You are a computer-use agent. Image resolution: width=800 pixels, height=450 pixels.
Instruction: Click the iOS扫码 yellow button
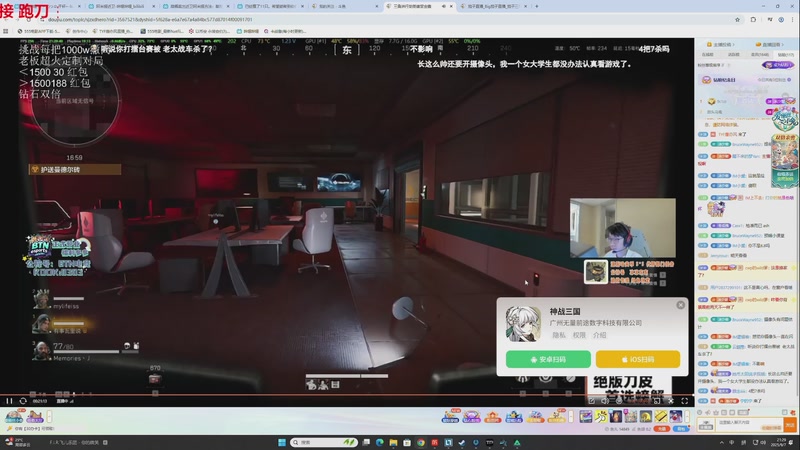(638, 359)
